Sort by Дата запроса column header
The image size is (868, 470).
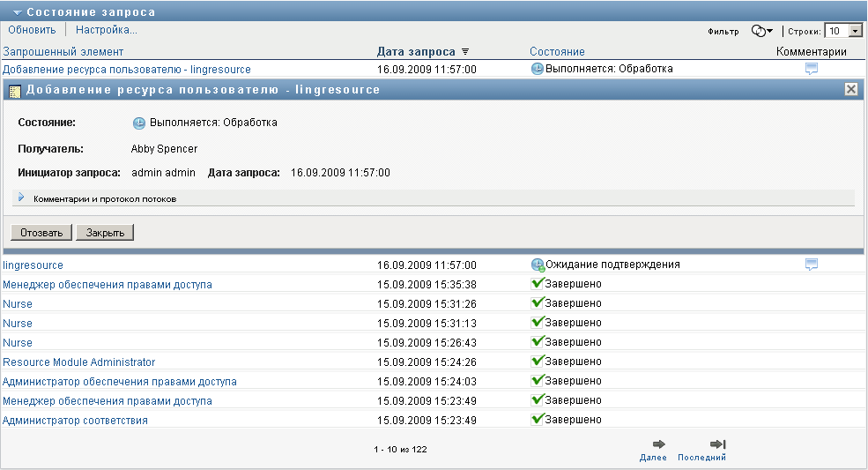click(x=416, y=51)
